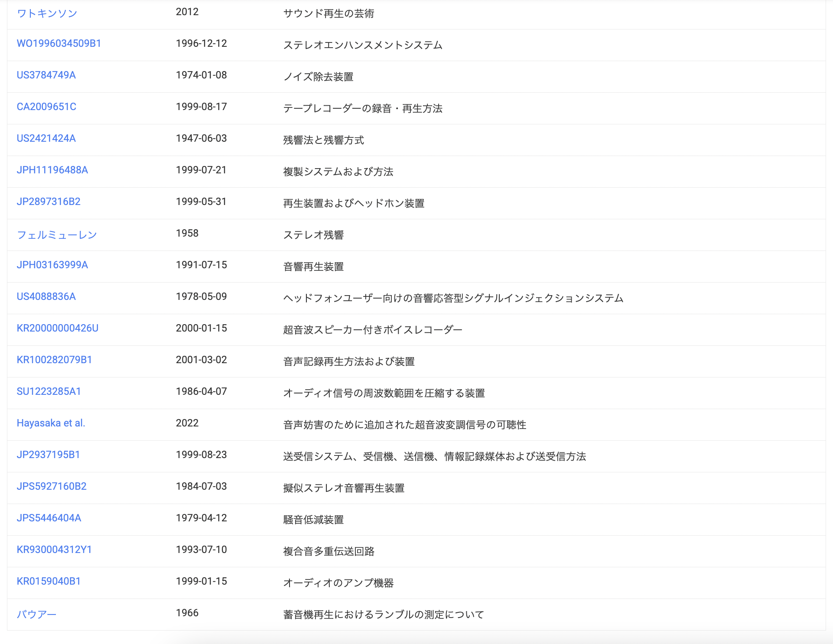Select title サウンド再生の芸術
Viewport: 833px width, 644px height.
coord(329,13)
